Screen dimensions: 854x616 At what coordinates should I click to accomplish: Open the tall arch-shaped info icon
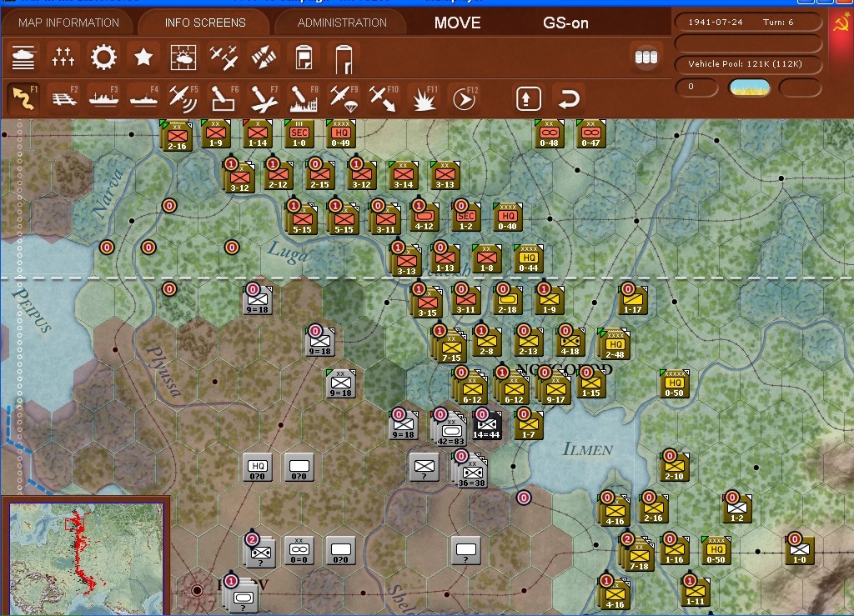[x=344, y=58]
